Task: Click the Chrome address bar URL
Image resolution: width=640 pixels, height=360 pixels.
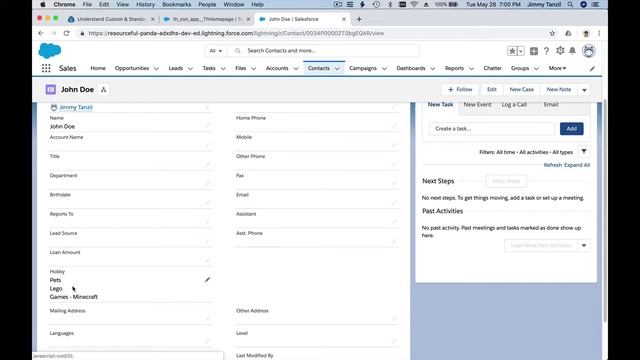Action: pyautogui.click(x=236, y=33)
